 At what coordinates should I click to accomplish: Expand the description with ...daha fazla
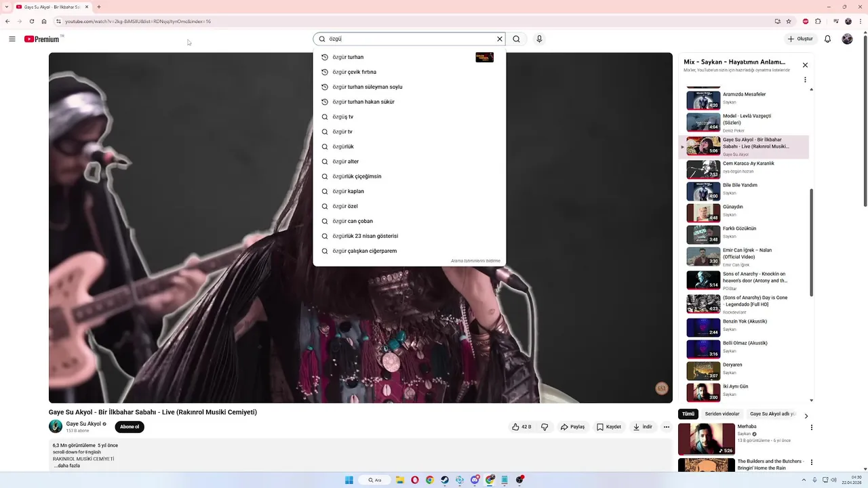(x=67, y=466)
